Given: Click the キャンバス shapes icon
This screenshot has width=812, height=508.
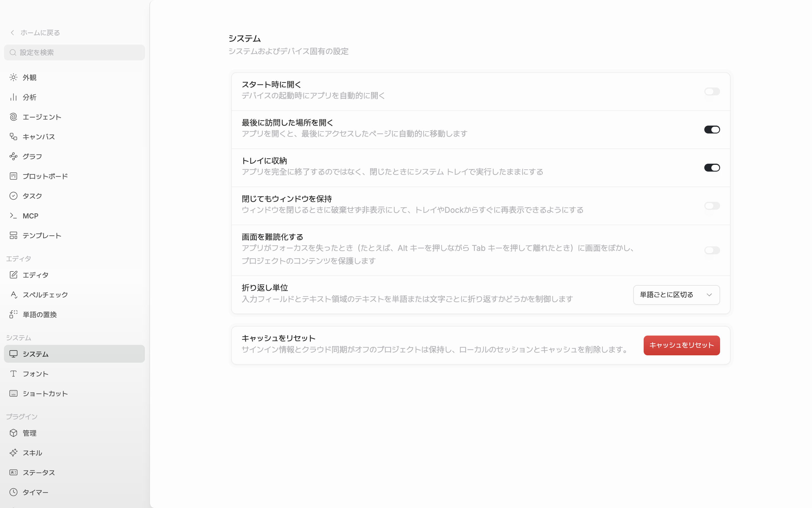Looking at the screenshot, I should [x=14, y=137].
